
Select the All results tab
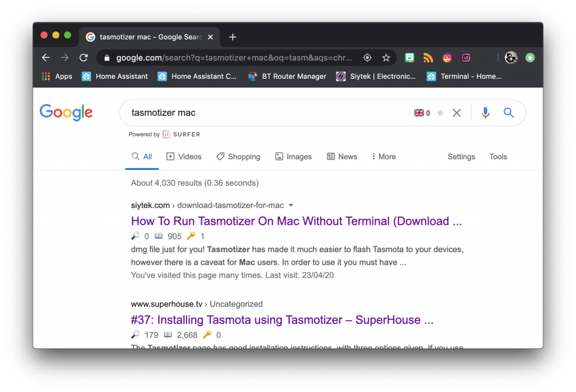click(142, 156)
